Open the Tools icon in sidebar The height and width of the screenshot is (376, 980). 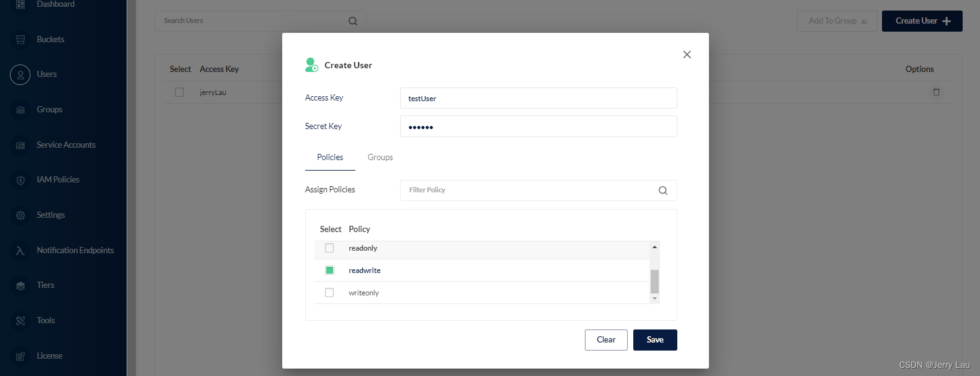[x=20, y=321]
